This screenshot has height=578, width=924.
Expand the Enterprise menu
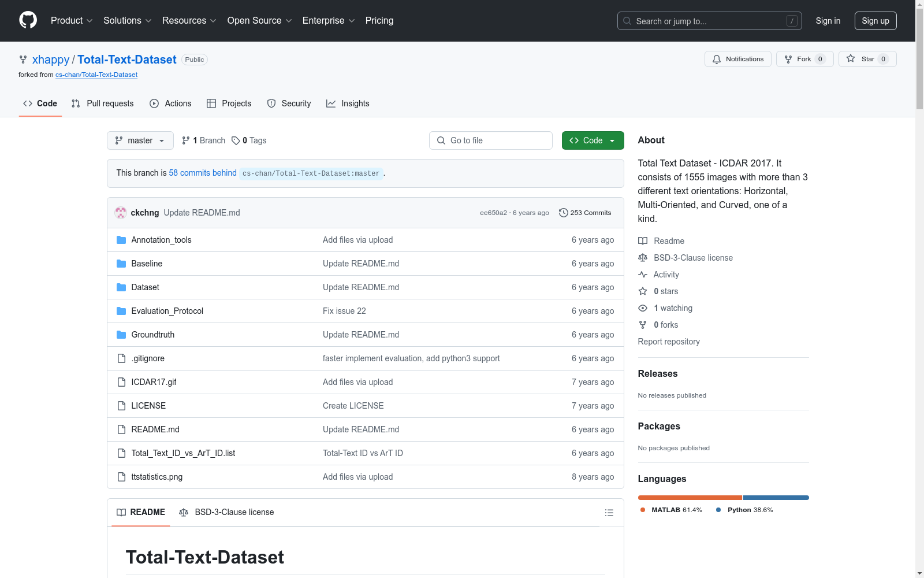click(x=329, y=21)
